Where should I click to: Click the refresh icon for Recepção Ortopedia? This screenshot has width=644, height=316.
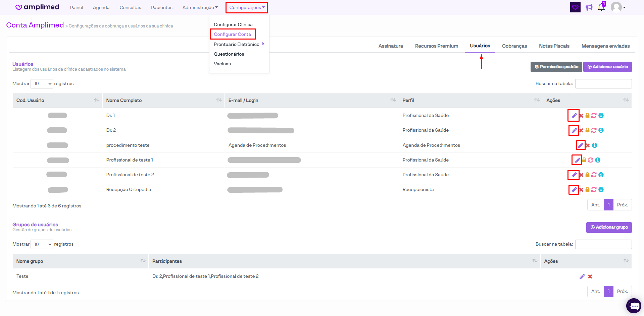tap(594, 190)
